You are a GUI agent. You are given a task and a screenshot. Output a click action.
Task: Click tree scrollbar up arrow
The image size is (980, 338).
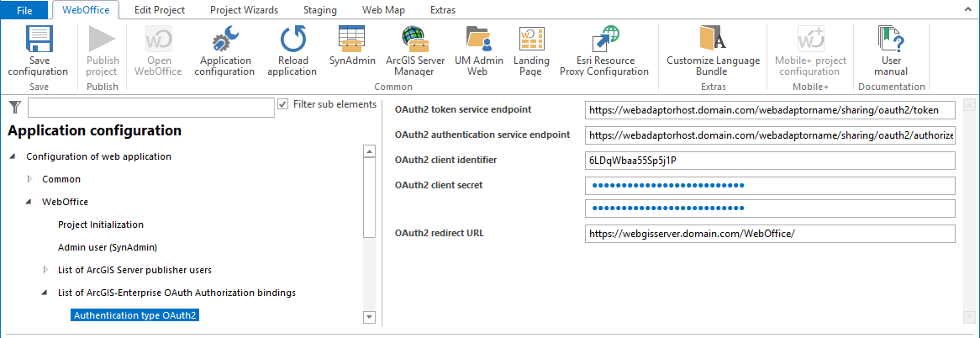(x=369, y=152)
